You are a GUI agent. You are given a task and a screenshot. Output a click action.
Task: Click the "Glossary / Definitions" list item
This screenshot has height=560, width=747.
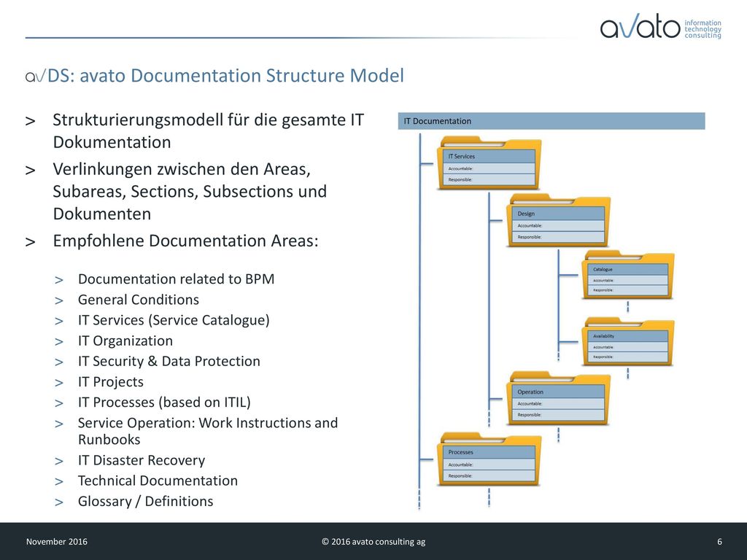click(x=146, y=502)
